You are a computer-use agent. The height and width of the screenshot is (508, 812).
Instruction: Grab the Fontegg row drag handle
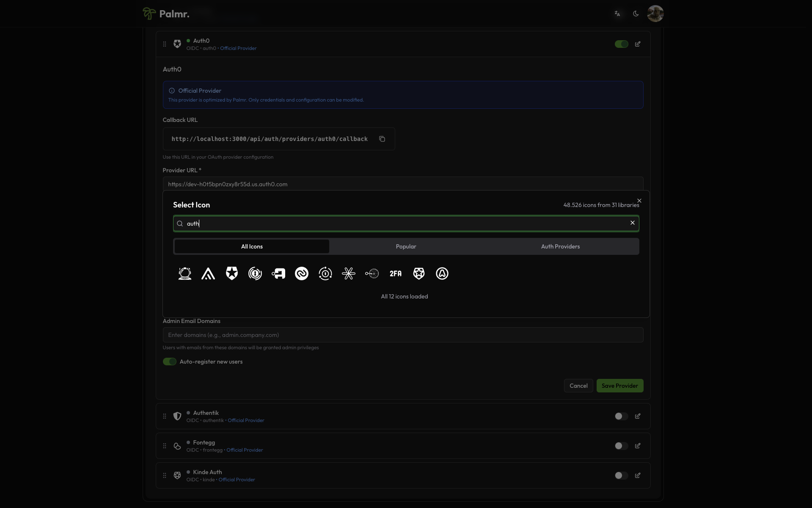coord(165,446)
